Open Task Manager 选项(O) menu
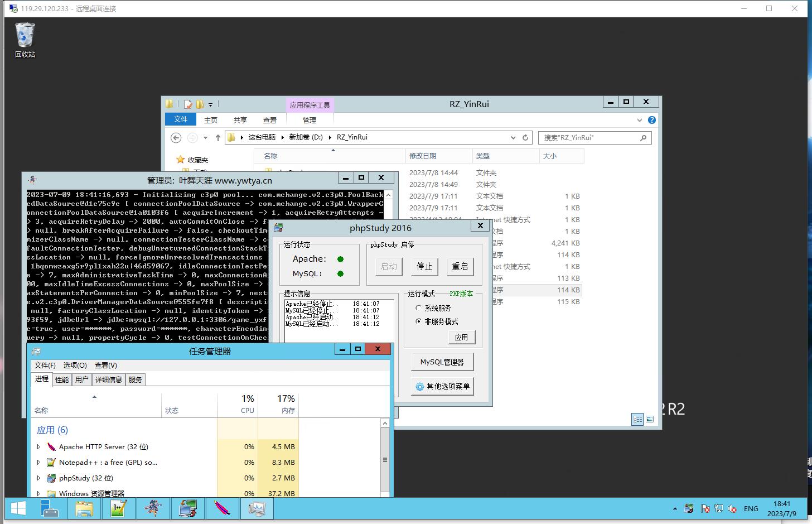 click(75, 365)
